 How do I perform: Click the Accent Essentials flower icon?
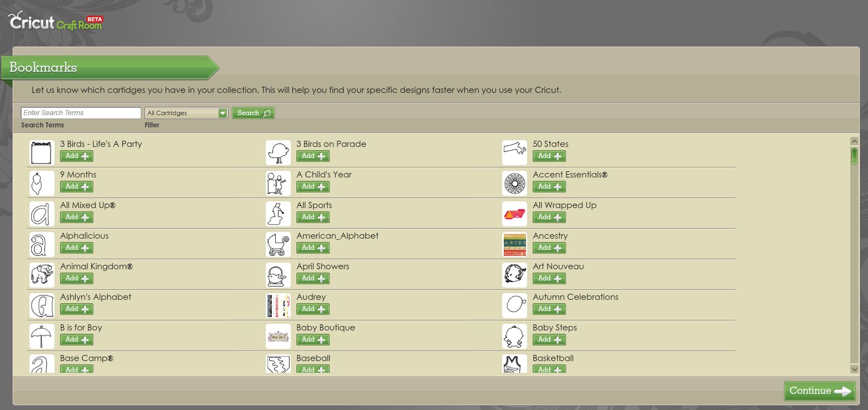[x=514, y=184]
